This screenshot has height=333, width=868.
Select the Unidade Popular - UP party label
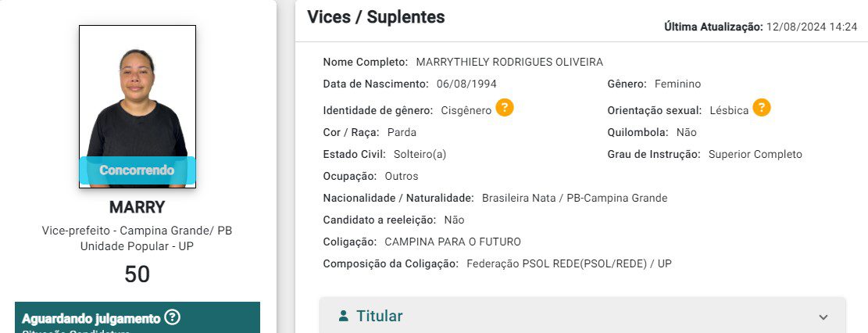tap(137, 246)
